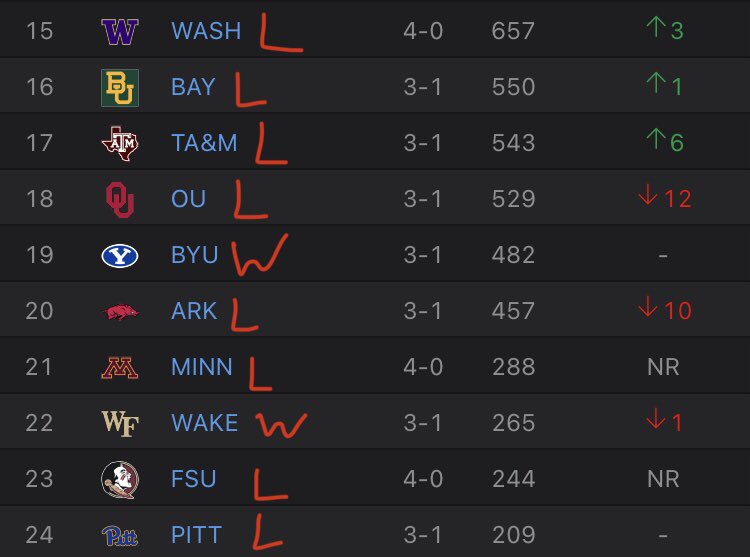This screenshot has width=750, height=557.
Task: Click the Arkansas Razorbacks logo
Action: [x=120, y=311]
